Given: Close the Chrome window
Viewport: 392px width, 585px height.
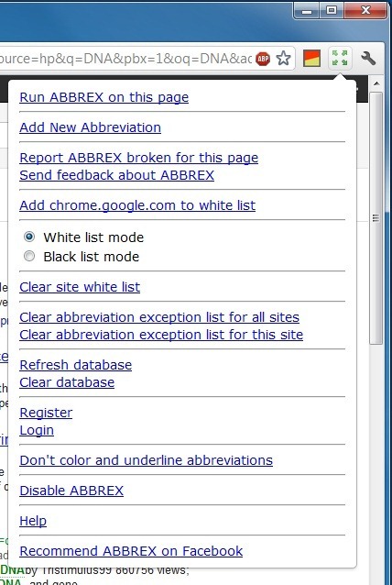Looking at the screenshot, I should pos(365,10).
